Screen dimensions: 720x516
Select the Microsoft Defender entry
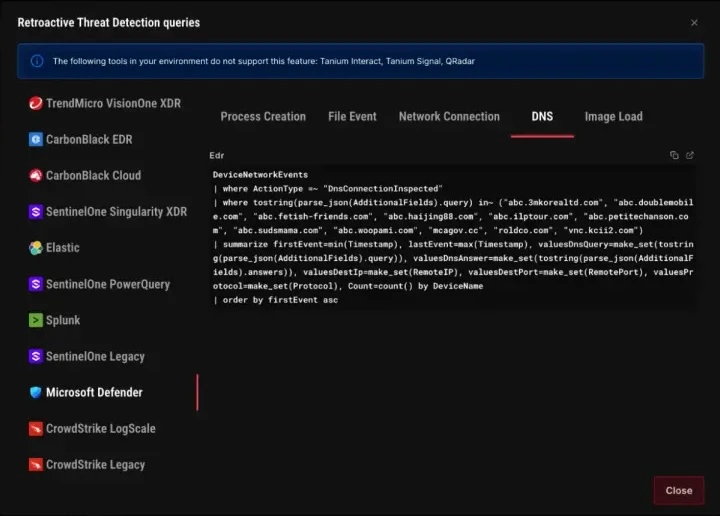pyautogui.click(x=86, y=393)
